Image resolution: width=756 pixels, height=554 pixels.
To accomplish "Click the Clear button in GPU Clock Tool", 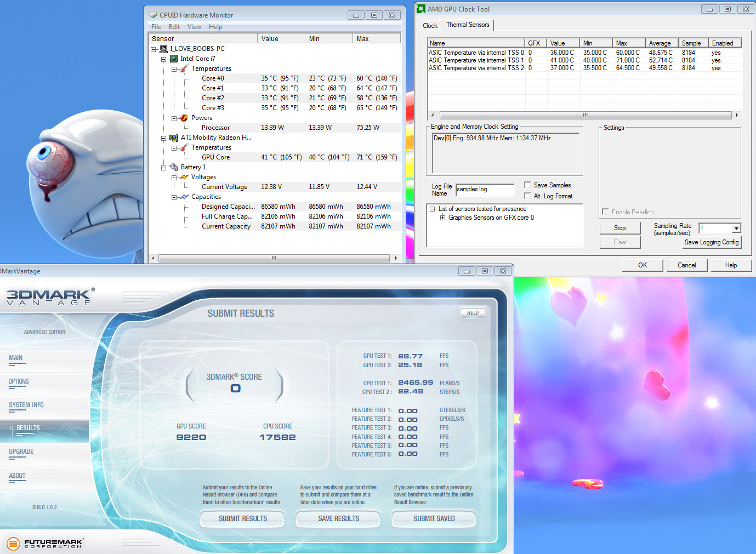I will pyautogui.click(x=619, y=242).
